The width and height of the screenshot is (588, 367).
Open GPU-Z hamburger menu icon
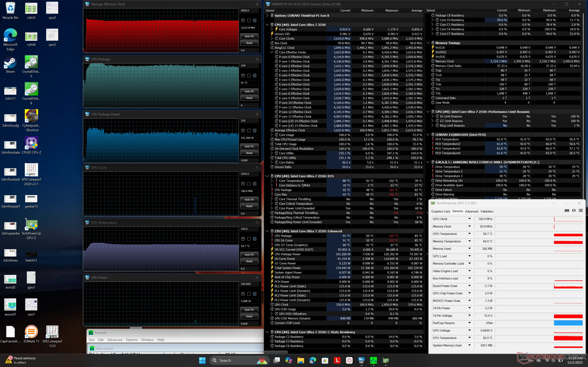pyautogui.click(x=581, y=210)
